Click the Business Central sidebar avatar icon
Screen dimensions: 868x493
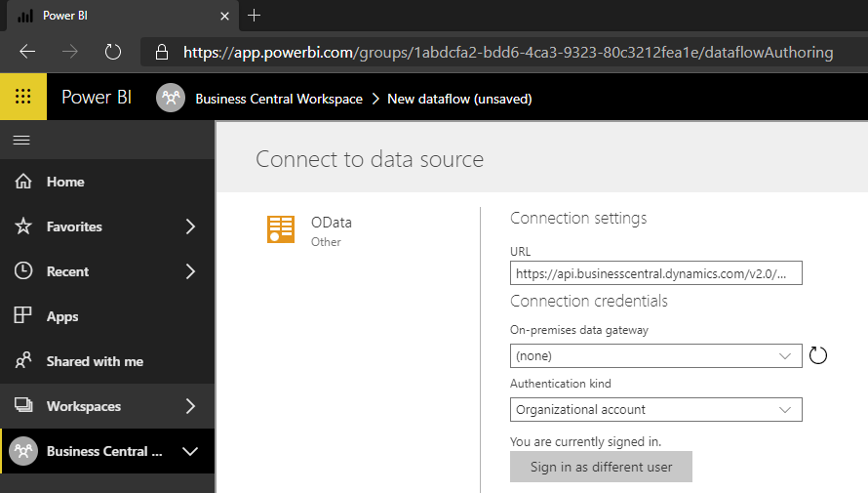pyautogui.click(x=23, y=451)
